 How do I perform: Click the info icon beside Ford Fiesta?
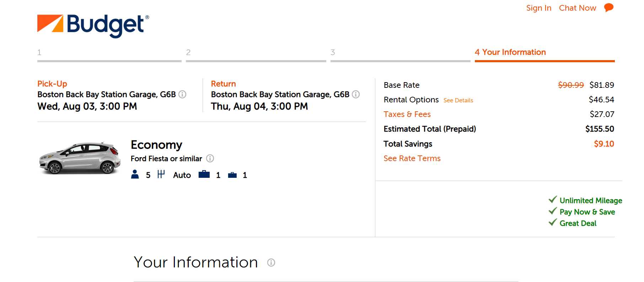210,159
